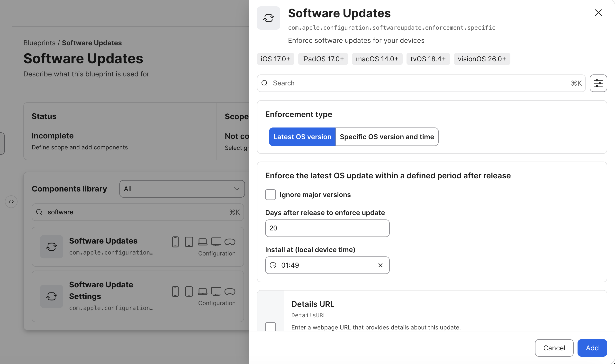Click the iPhone icon on Software Update Settings card
Screen dimensions: 615x364
coord(175,291)
